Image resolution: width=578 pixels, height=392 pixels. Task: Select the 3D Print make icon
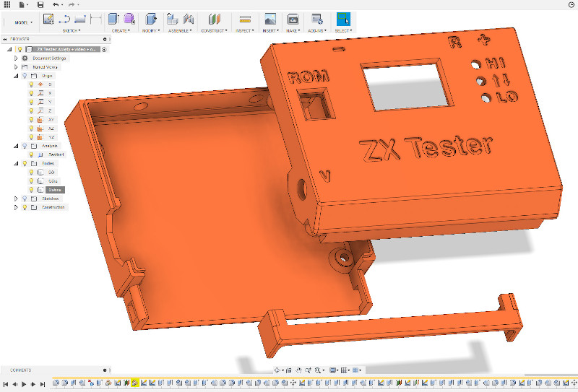pyautogui.click(x=293, y=19)
